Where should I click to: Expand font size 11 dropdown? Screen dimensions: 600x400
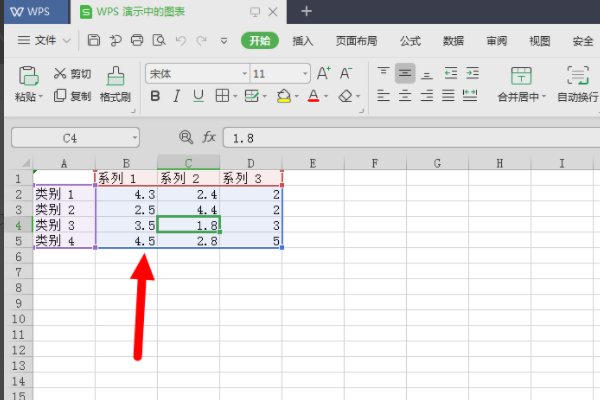click(305, 73)
